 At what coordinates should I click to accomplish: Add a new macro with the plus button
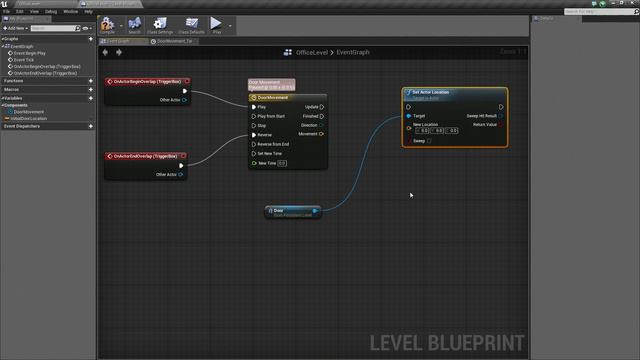(x=91, y=89)
